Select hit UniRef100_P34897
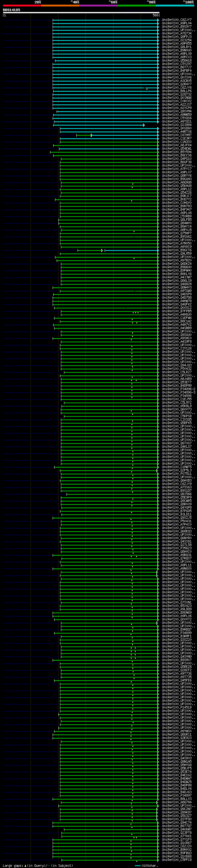 point(176,796)
